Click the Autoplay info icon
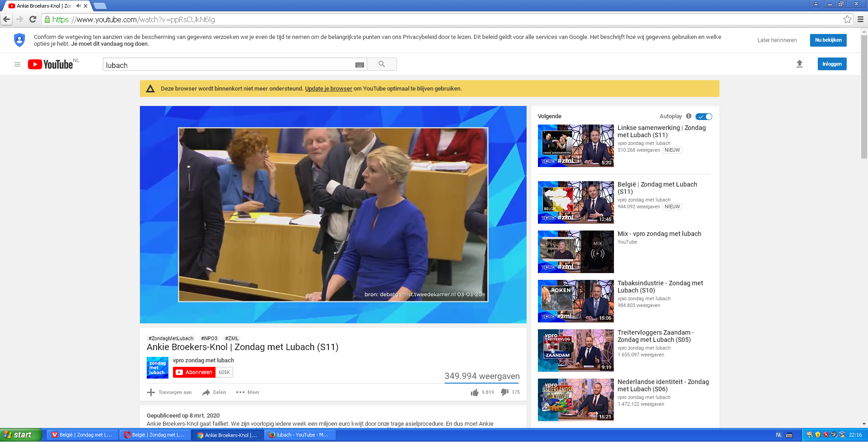Screen dimensions: 868x442 pyautogui.click(x=689, y=116)
